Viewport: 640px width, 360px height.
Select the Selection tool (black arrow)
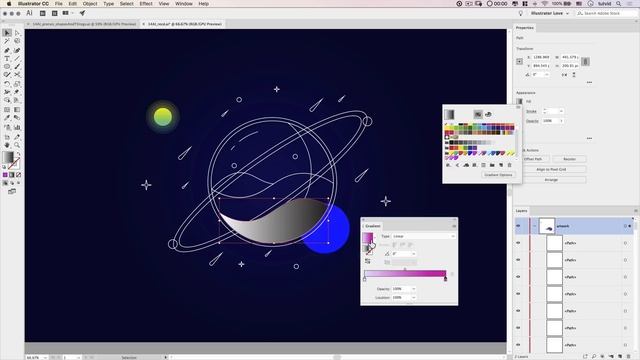coord(7,33)
